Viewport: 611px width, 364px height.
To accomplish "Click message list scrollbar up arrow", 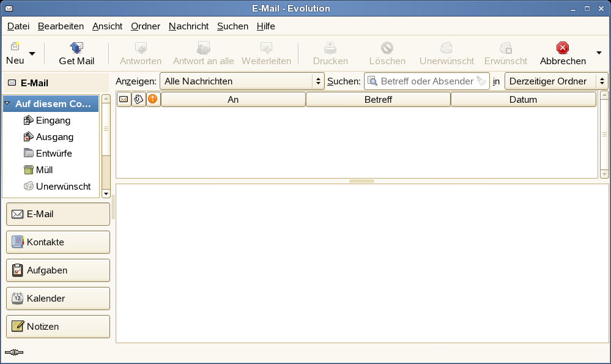I will [x=604, y=95].
